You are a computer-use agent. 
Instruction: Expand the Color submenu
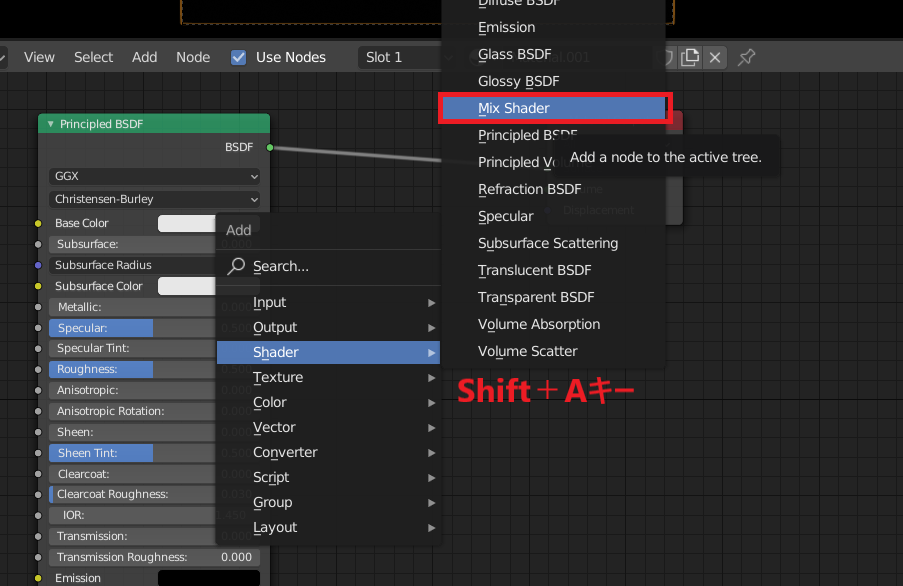coord(328,402)
